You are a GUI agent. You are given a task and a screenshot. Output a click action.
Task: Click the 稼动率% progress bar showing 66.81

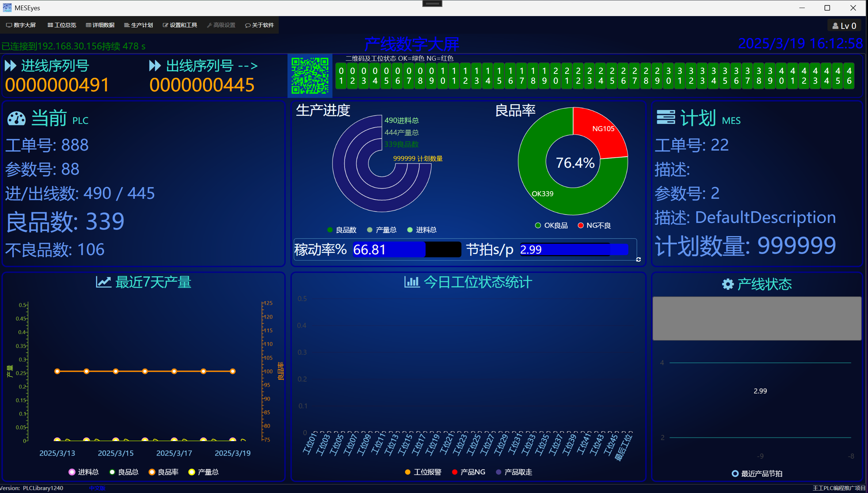pyautogui.click(x=407, y=250)
